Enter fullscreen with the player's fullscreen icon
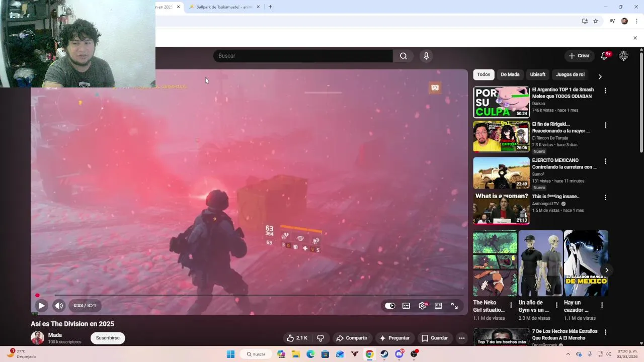 454,306
